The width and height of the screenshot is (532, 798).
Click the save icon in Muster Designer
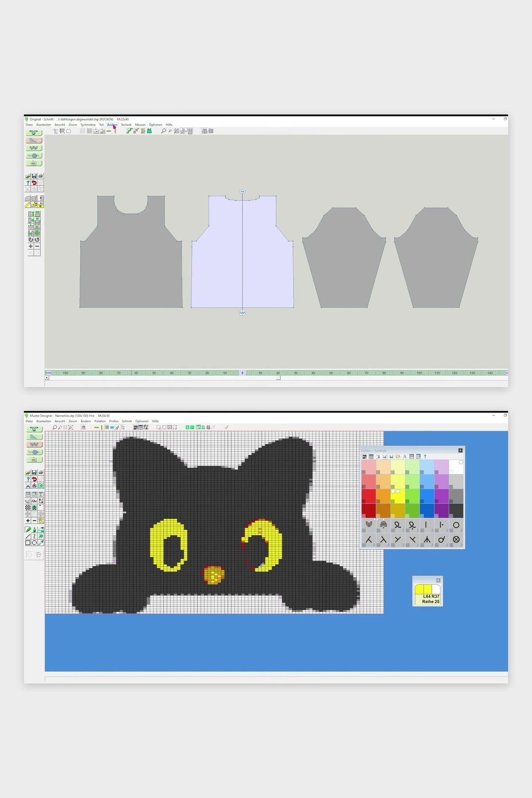[34, 472]
